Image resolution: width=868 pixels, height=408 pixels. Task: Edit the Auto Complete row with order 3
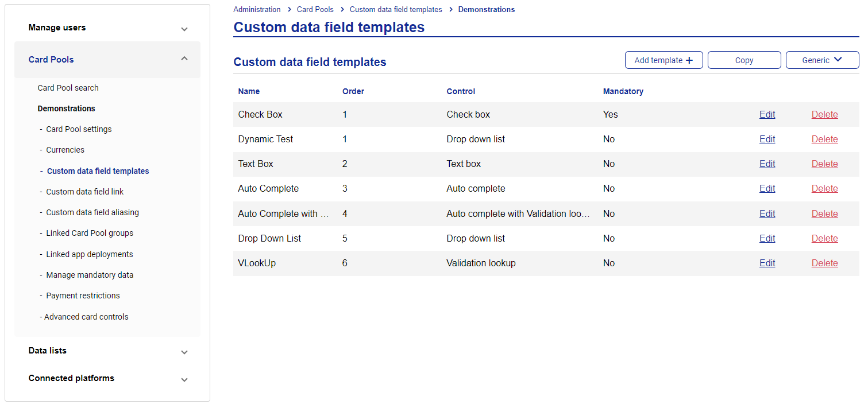pyautogui.click(x=767, y=188)
